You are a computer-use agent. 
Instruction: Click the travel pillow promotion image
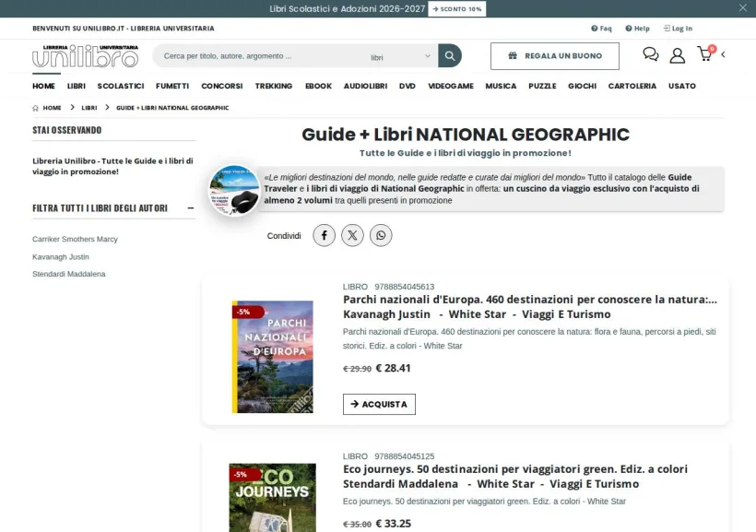click(x=234, y=191)
